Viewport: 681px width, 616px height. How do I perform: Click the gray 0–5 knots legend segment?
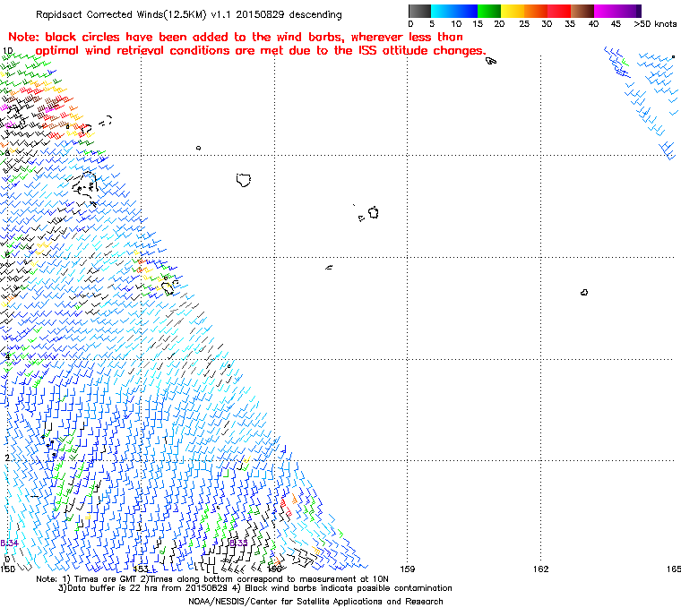click(x=419, y=11)
